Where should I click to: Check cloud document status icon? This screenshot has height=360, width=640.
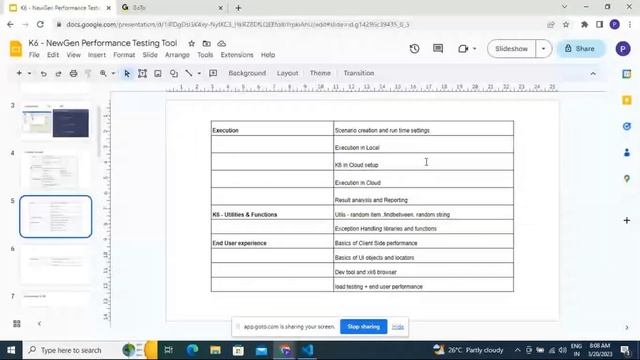pyautogui.click(x=222, y=43)
